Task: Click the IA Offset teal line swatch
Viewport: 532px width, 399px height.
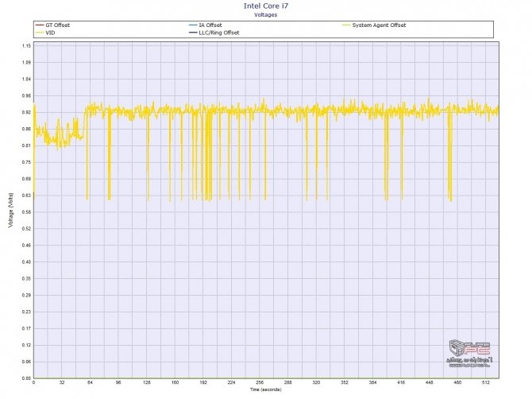Action: [x=194, y=25]
